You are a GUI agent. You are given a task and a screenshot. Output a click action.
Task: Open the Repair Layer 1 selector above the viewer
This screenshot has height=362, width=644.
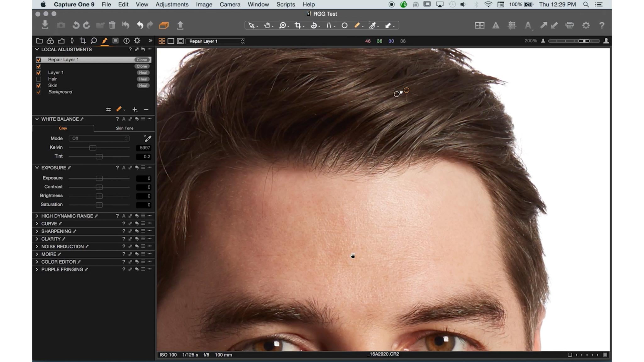(x=216, y=41)
